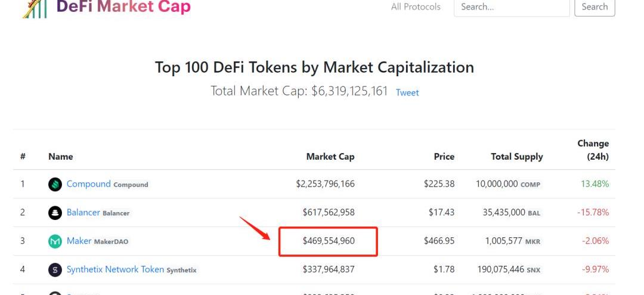The height and width of the screenshot is (295, 644).
Task: Click the Tweet link
Action: (407, 93)
